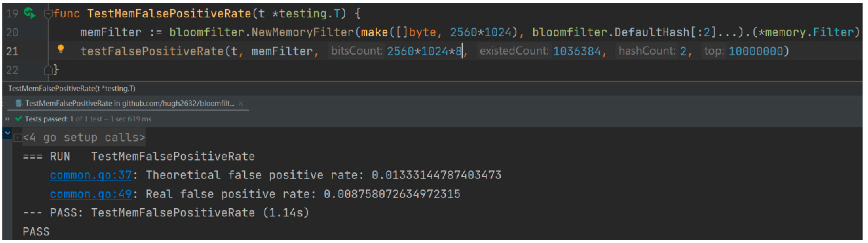Click fold end marker at line 22

coord(48,70)
